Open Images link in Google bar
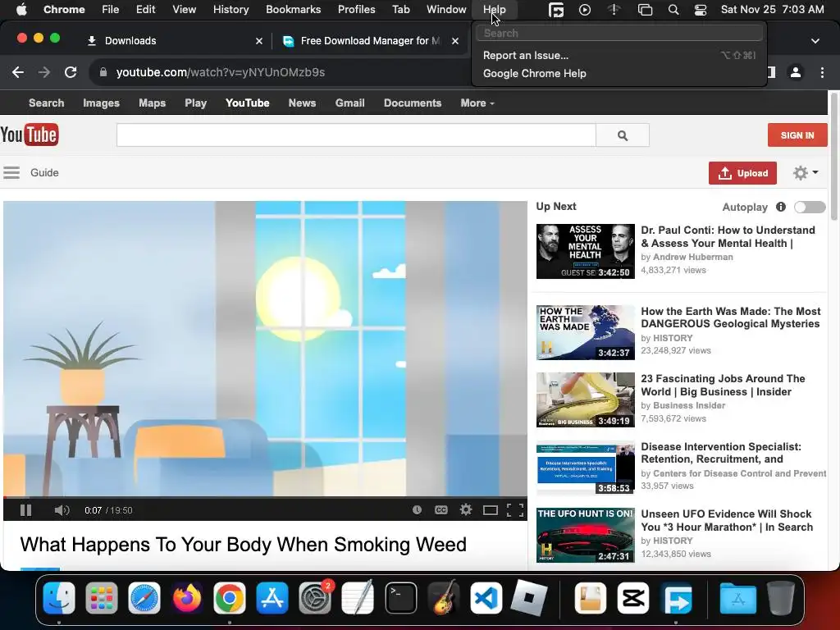This screenshot has width=840, height=630. pyautogui.click(x=101, y=103)
